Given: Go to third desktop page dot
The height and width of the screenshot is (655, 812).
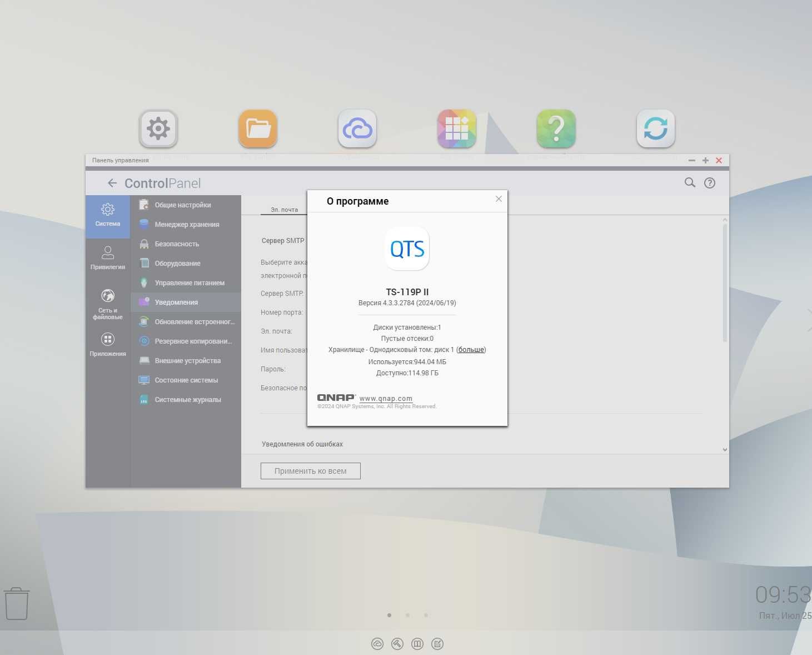Looking at the screenshot, I should pyautogui.click(x=426, y=615).
